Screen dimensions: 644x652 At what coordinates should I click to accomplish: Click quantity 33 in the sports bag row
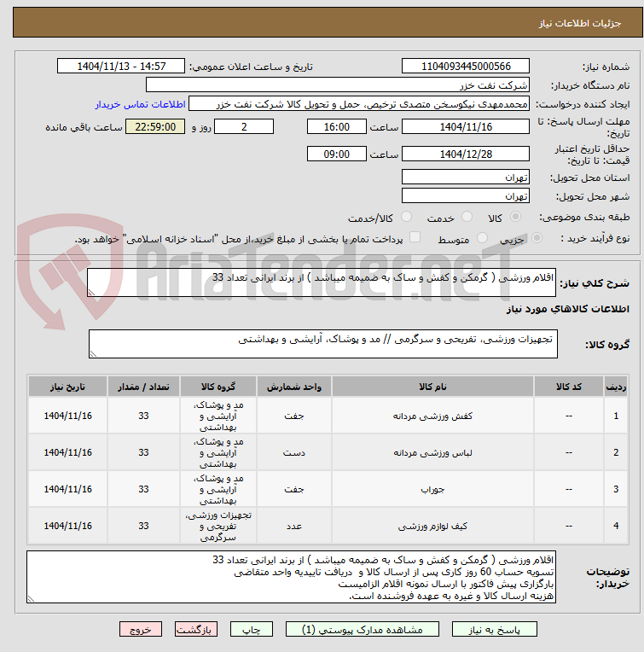[x=143, y=526]
